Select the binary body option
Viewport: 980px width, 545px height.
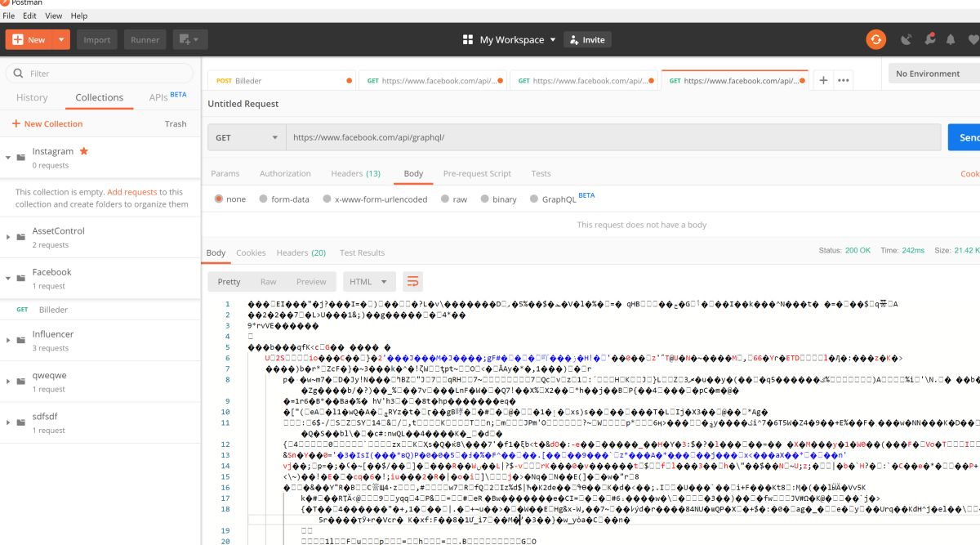click(x=483, y=199)
